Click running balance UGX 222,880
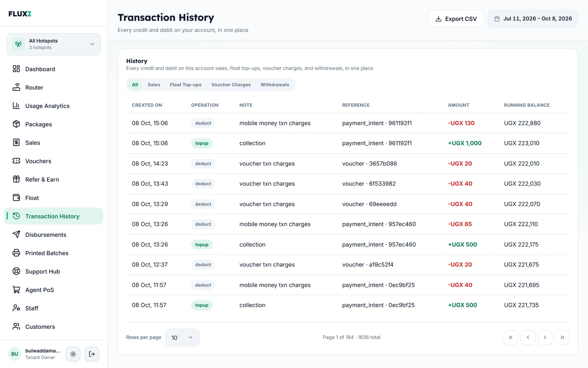The image size is (588, 368). click(x=522, y=123)
